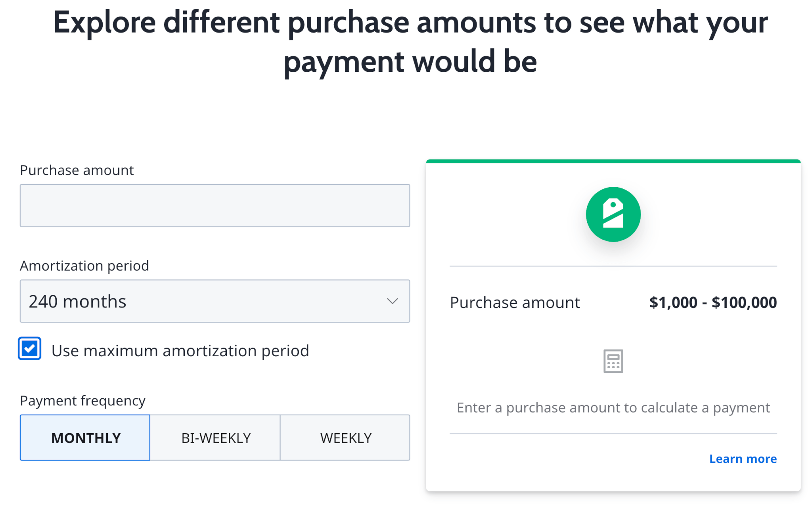Focus the empty purchase amount input box
This screenshot has height=507, width=812.
pyautogui.click(x=214, y=205)
